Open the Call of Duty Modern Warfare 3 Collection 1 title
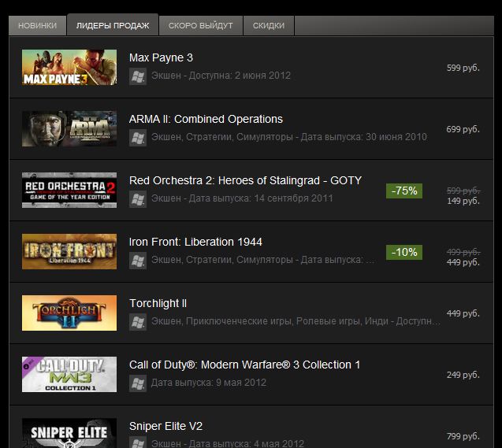Screen dimensions: 502x448 (x=244, y=365)
